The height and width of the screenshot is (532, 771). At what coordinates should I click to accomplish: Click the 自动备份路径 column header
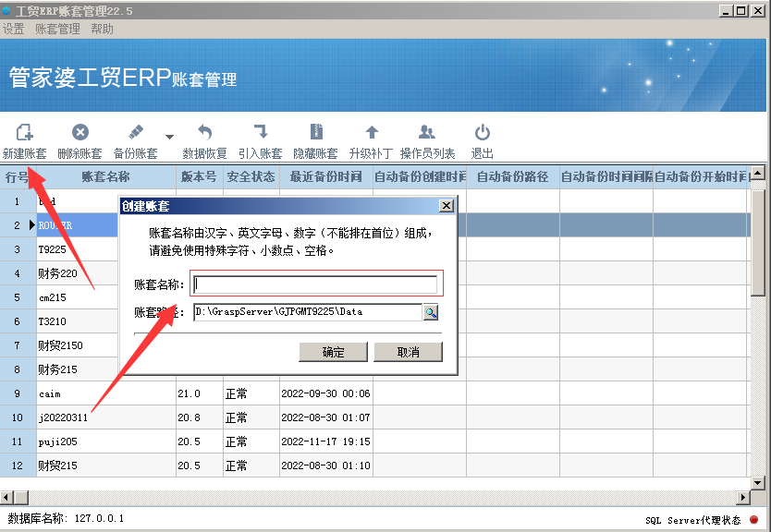point(513,176)
